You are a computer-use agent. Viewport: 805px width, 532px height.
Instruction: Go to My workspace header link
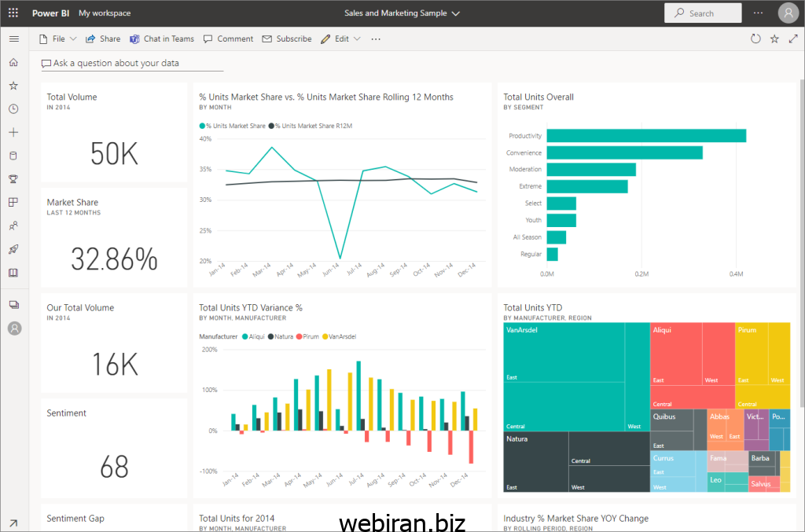(x=105, y=13)
